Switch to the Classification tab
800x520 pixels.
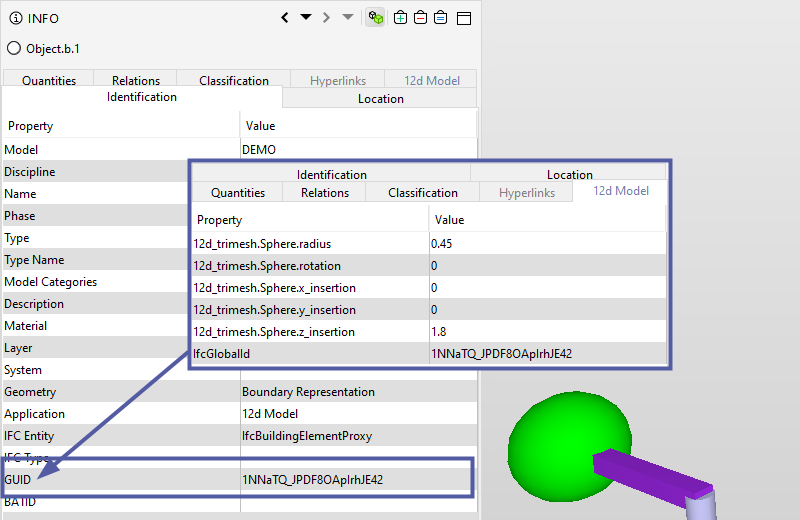pos(233,81)
